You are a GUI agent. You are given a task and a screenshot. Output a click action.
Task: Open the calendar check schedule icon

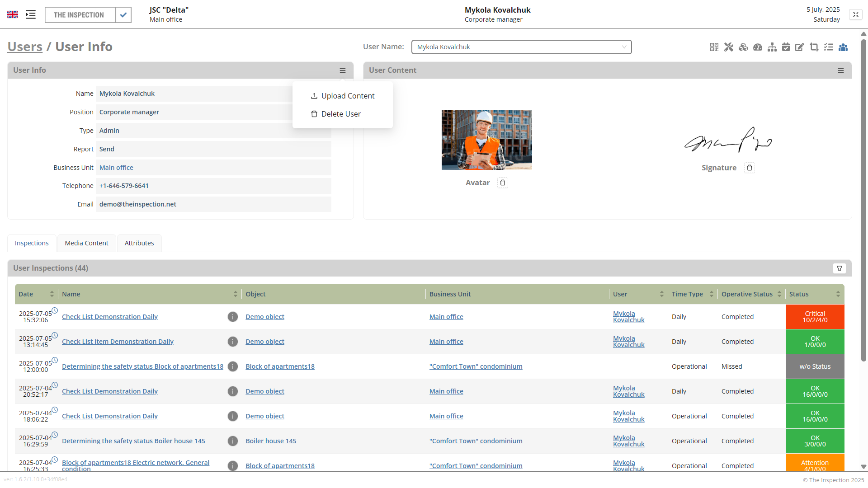coord(786,47)
